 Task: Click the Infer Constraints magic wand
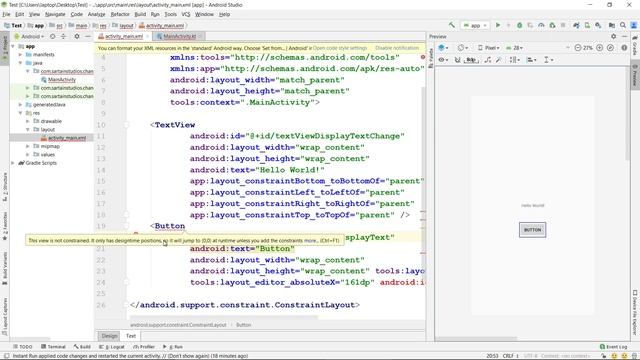click(498, 60)
